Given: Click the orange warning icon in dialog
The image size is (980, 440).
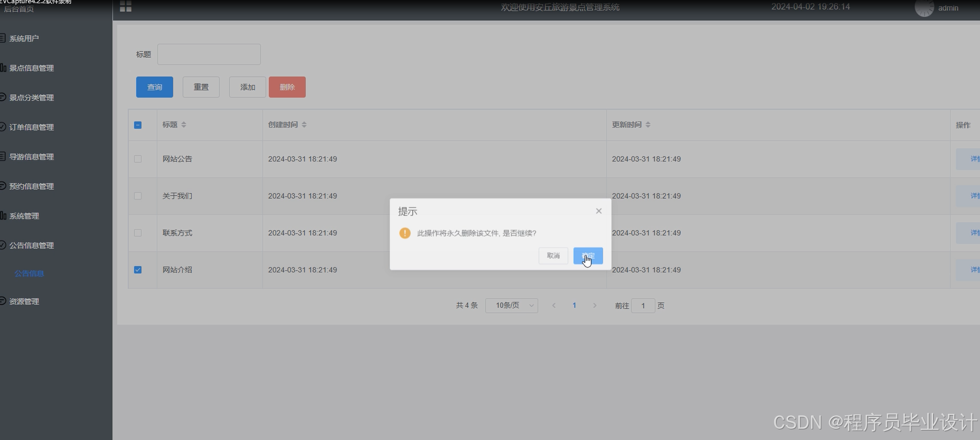Looking at the screenshot, I should click(x=405, y=233).
